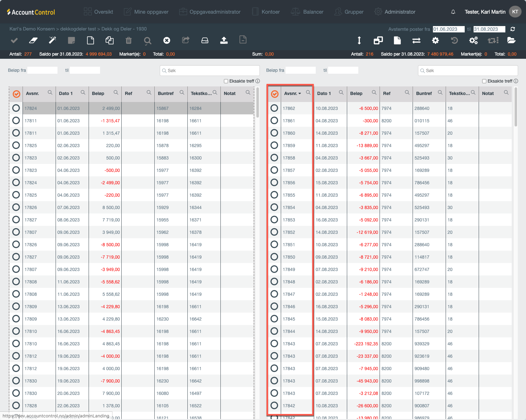526x420 pixels.
Task: Enable Eksakte treff checkbox in the left panel
Action: click(226, 81)
